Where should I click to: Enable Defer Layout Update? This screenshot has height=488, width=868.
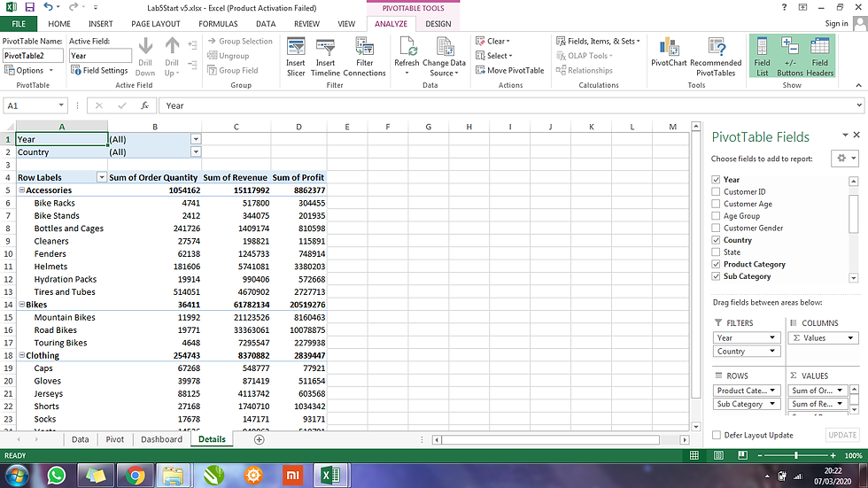[717, 436]
